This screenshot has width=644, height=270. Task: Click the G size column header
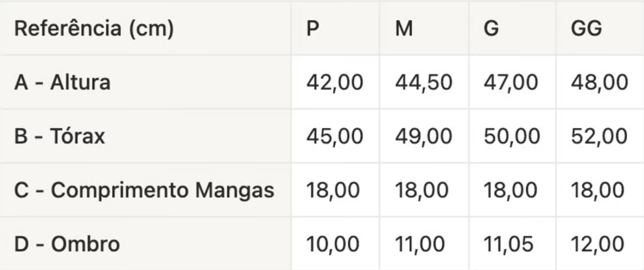click(x=491, y=30)
